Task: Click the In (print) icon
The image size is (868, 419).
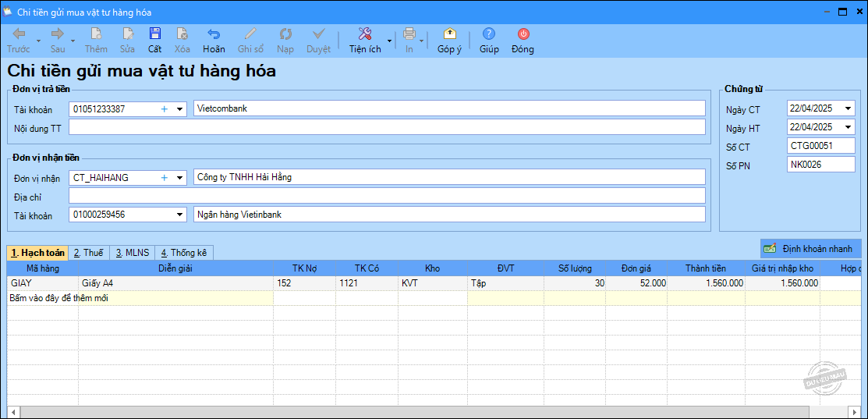Action: (409, 34)
